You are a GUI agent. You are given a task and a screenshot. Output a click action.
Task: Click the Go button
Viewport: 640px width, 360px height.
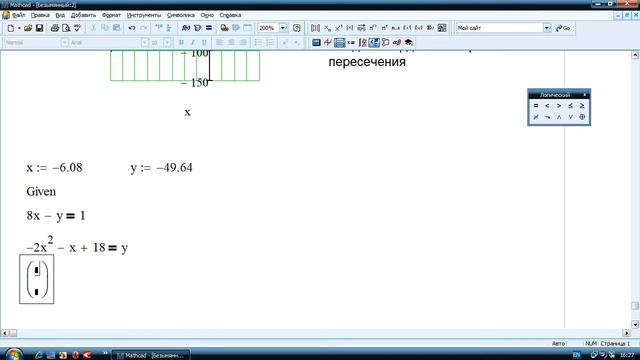pyautogui.click(x=563, y=28)
